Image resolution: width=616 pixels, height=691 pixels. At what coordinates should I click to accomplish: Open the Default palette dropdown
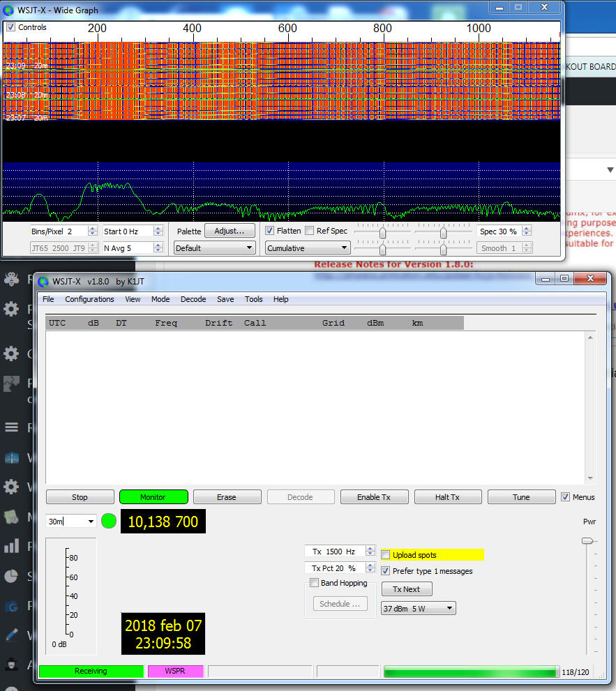point(214,248)
